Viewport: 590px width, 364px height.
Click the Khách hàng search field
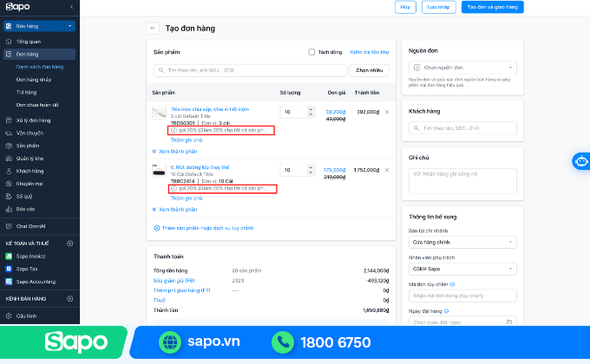tap(462, 128)
